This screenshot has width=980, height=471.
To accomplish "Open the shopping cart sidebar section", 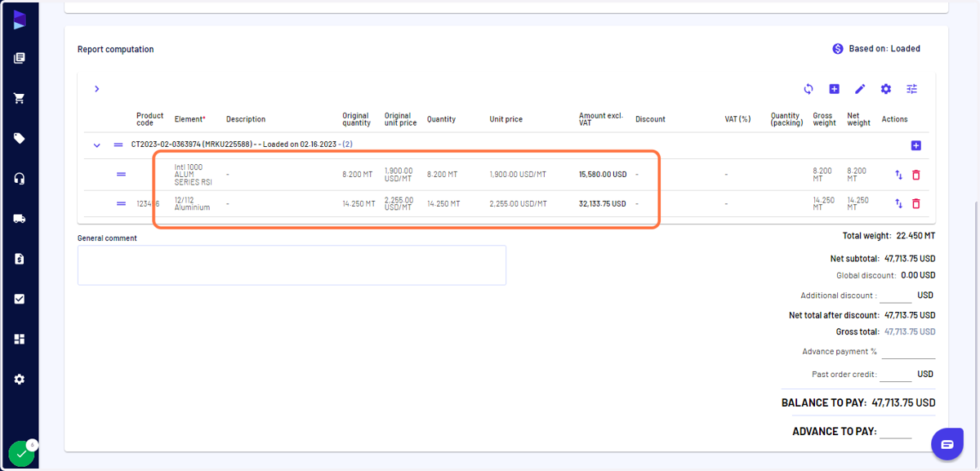I will (20, 98).
